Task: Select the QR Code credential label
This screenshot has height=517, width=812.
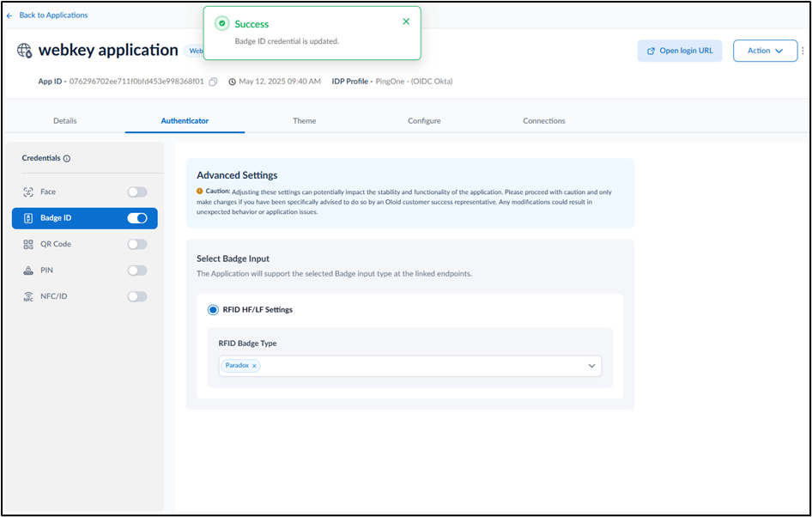Action: tap(56, 245)
